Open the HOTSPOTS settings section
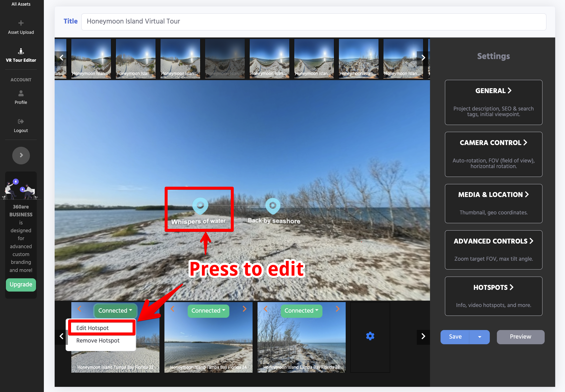Image resolution: width=565 pixels, height=392 pixels. click(x=493, y=287)
